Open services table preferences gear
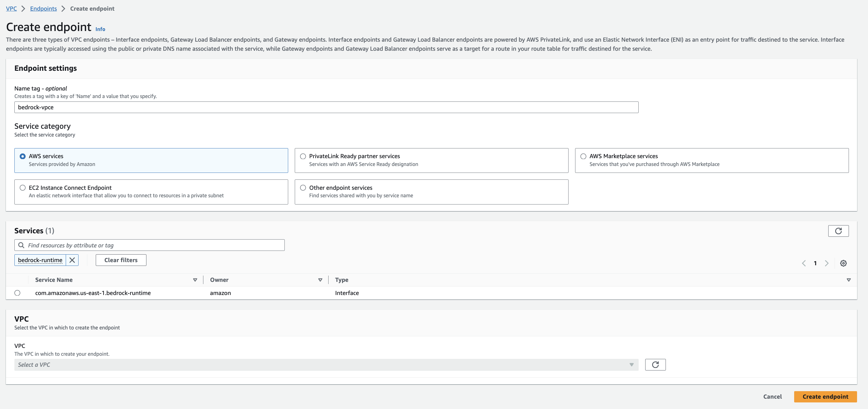Viewport: 868px width, 409px height. tap(843, 263)
